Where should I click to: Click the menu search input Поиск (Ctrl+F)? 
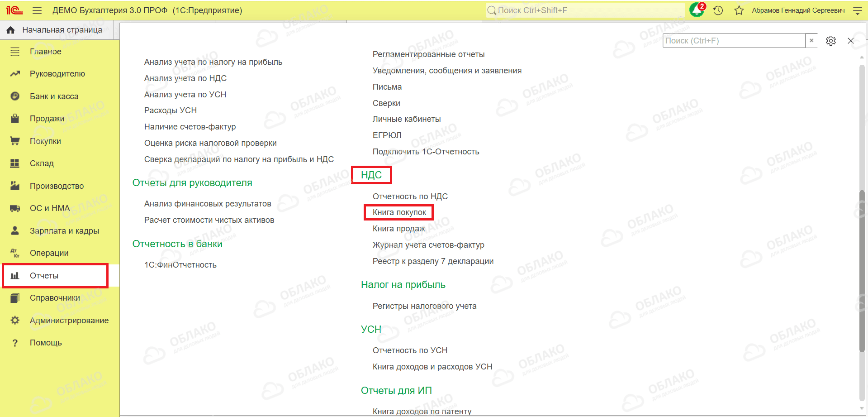click(734, 41)
